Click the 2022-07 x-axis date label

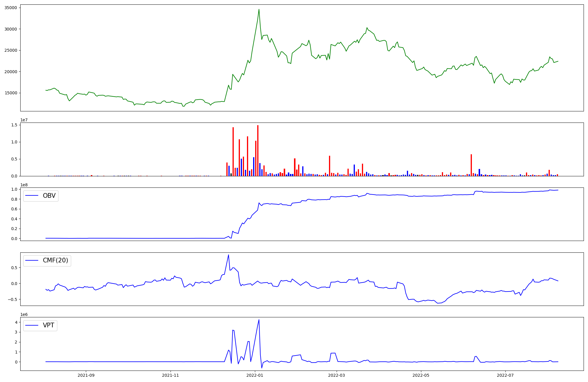pos(505,375)
